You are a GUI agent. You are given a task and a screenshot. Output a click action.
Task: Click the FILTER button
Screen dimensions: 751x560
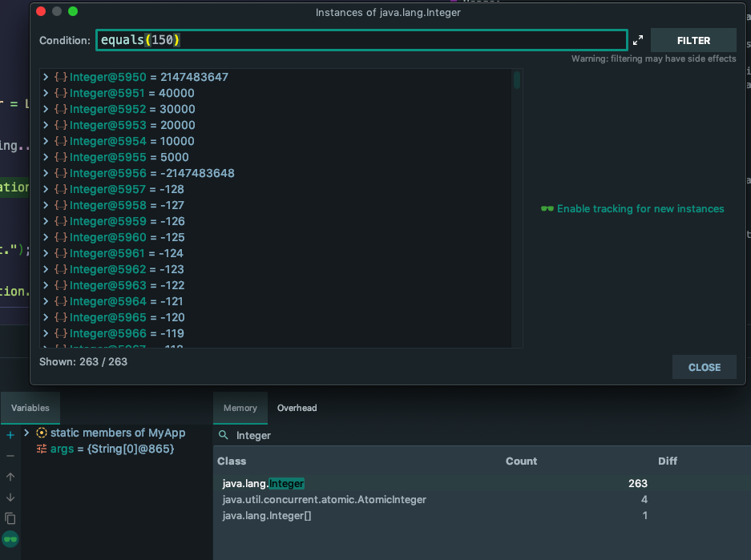tap(693, 41)
